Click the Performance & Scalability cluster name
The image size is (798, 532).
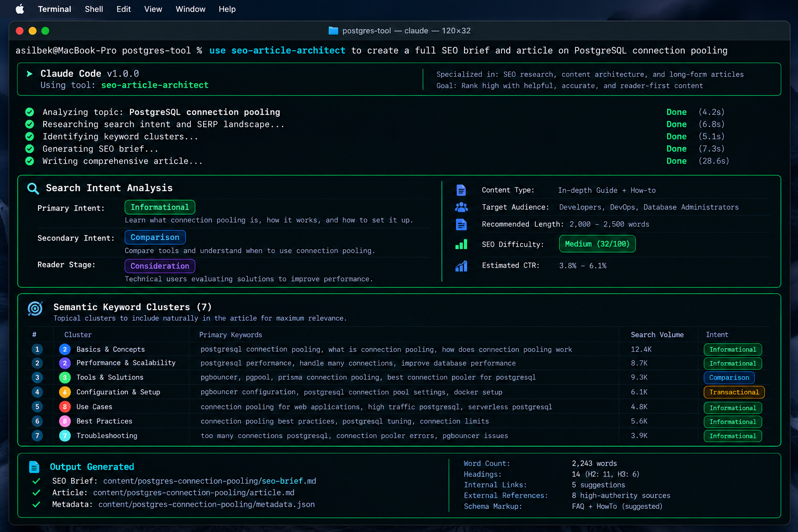coord(126,363)
